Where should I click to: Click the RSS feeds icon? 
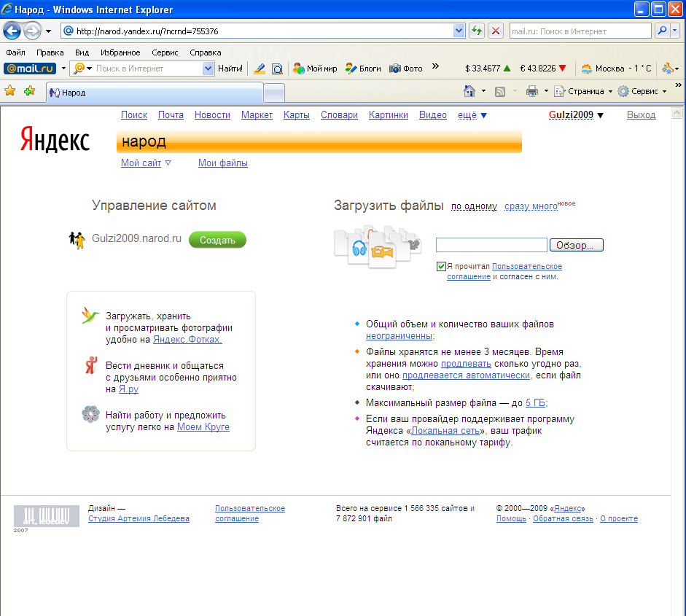point(500,91)
